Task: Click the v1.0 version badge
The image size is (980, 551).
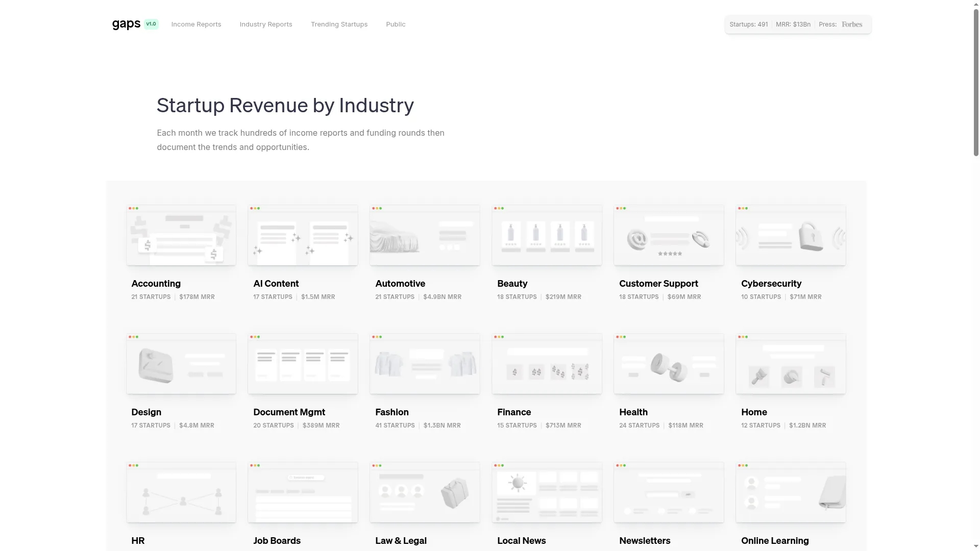Action: click(151, 24)
